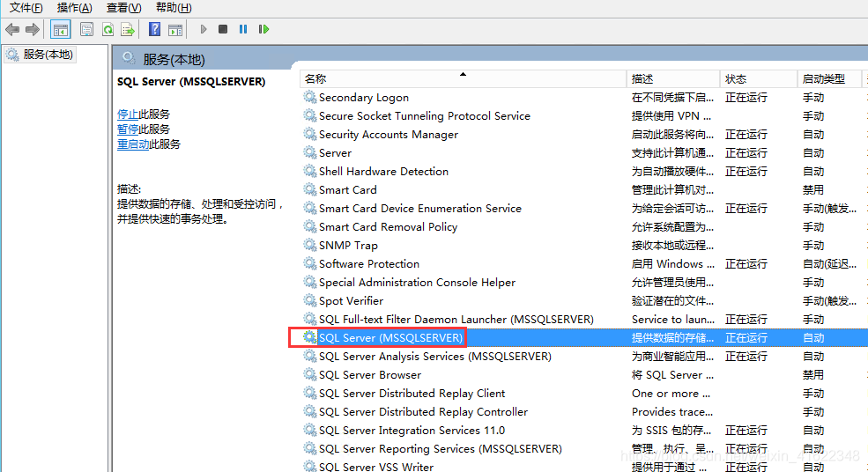Click gear icon of Smart Card
This screenshot has width=868, height=472.
pyautogui.click(x=309, y=190)
